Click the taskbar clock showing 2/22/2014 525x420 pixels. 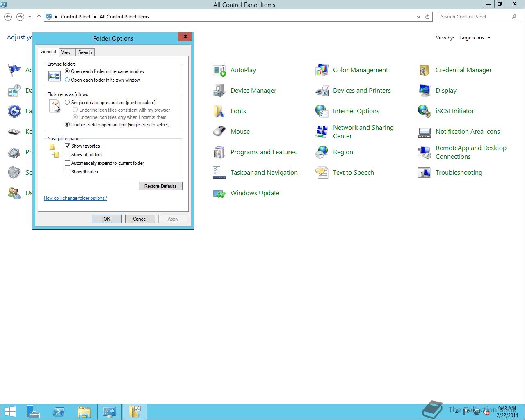tap(507, 412)
